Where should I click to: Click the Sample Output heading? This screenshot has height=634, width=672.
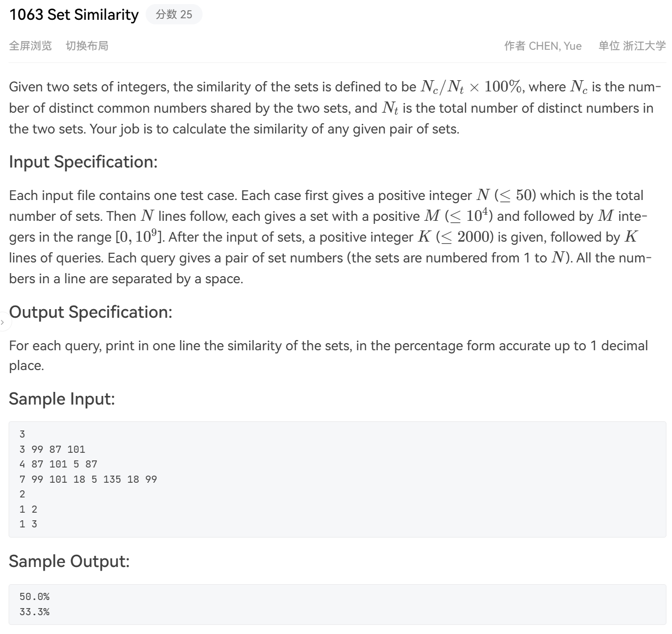[x=70, y=561]
